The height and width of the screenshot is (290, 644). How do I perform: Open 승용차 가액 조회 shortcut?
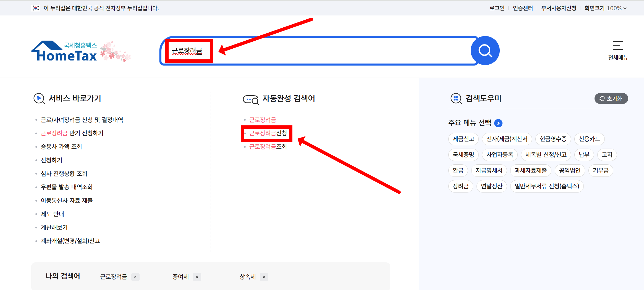pos(61,147)
